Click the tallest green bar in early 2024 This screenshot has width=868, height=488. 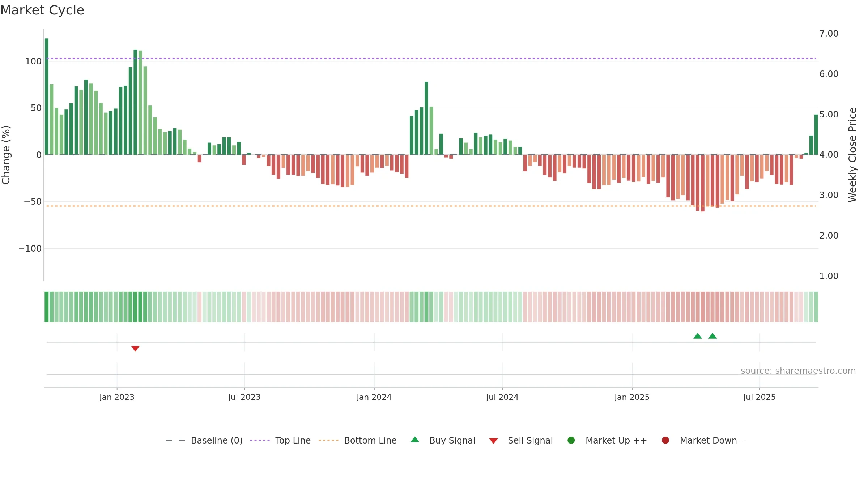tap(426, 118)
